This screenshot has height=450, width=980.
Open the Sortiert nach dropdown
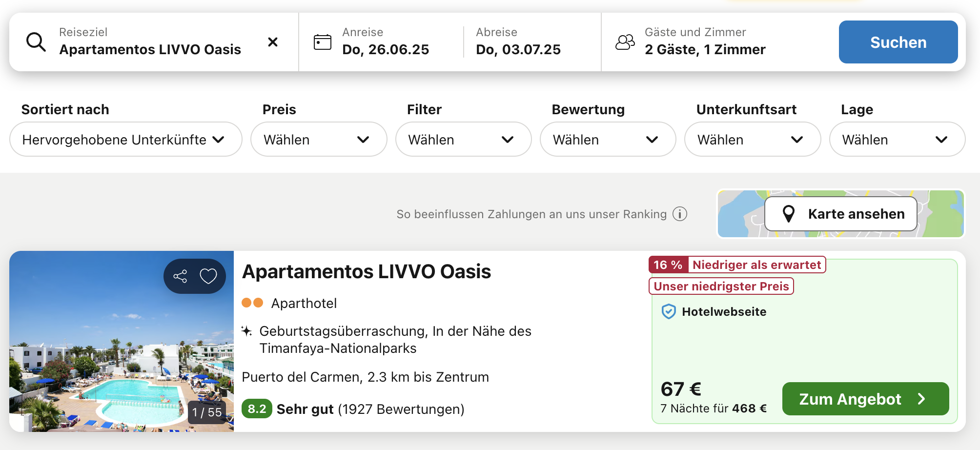tap(126, 139)
